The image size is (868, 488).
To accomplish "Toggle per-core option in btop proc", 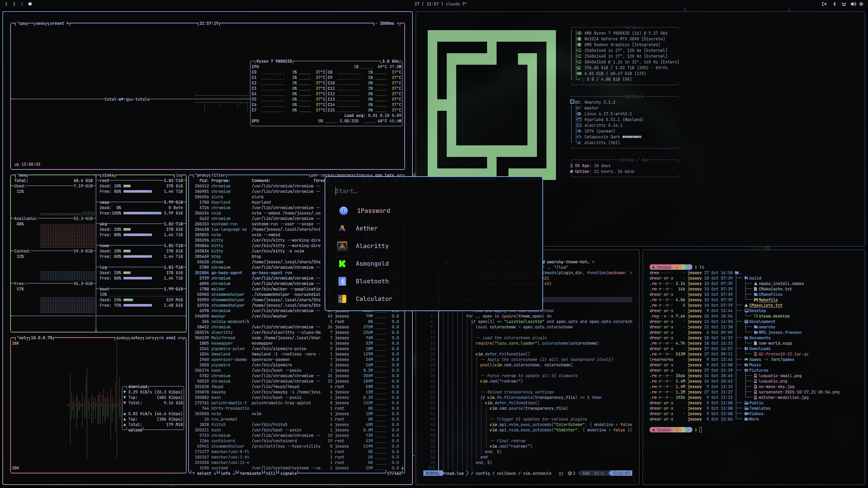I will pyautogui.click(x=321, y=175).
